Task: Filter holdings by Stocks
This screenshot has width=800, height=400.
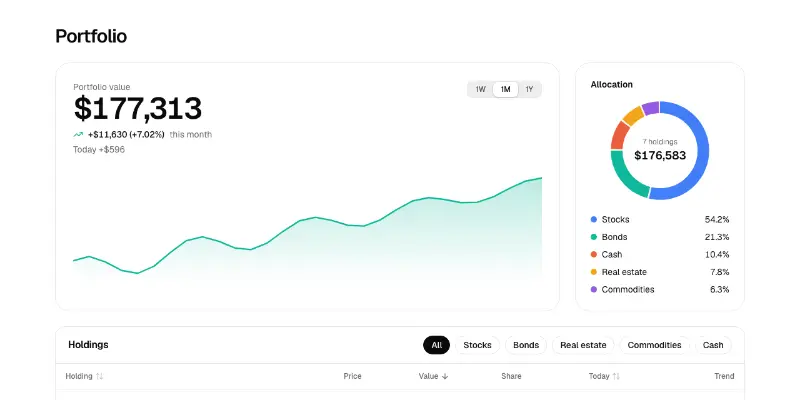Action: (477, 345)
